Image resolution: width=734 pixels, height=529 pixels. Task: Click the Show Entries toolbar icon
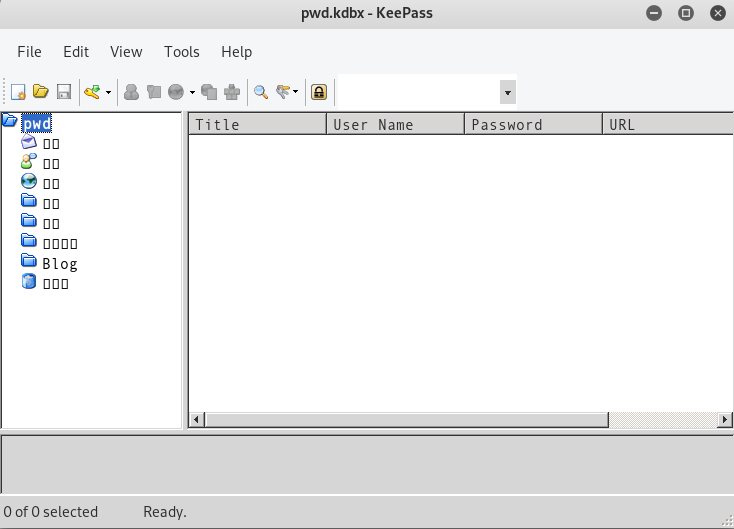click(283, 92)
